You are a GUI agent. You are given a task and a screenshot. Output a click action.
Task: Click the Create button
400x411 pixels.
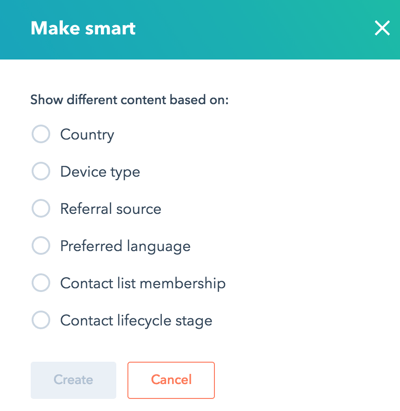(x=73, y=380)
